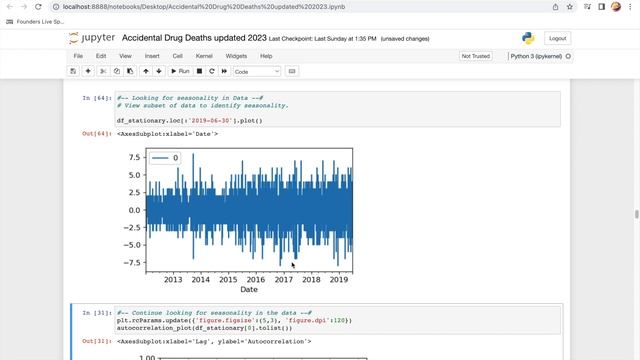640x360 pixels.
Task: Click into code cell In [31]
Action: click(x=338, y=320)
